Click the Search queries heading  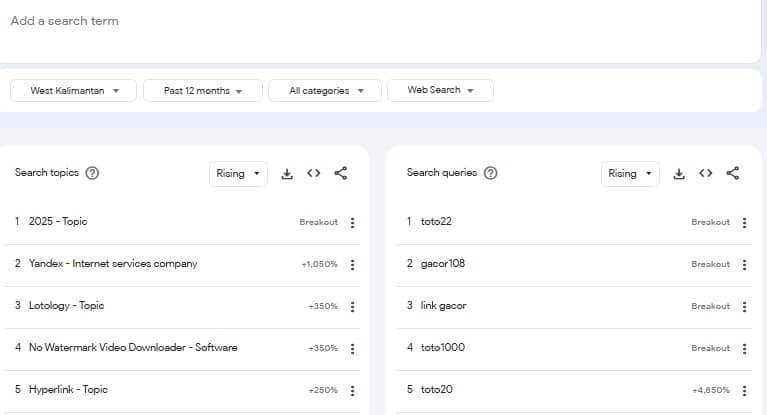(442, 173)
